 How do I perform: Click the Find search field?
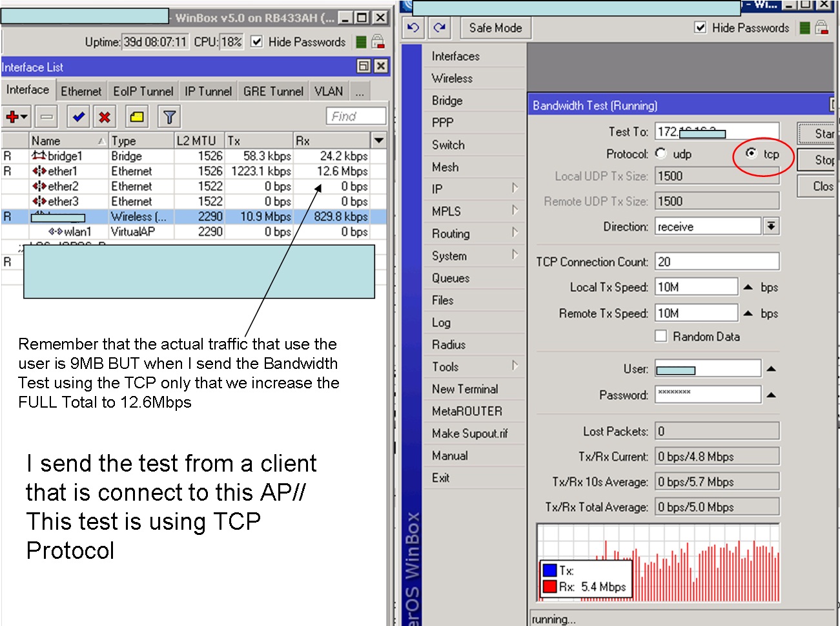click(356, 116)
